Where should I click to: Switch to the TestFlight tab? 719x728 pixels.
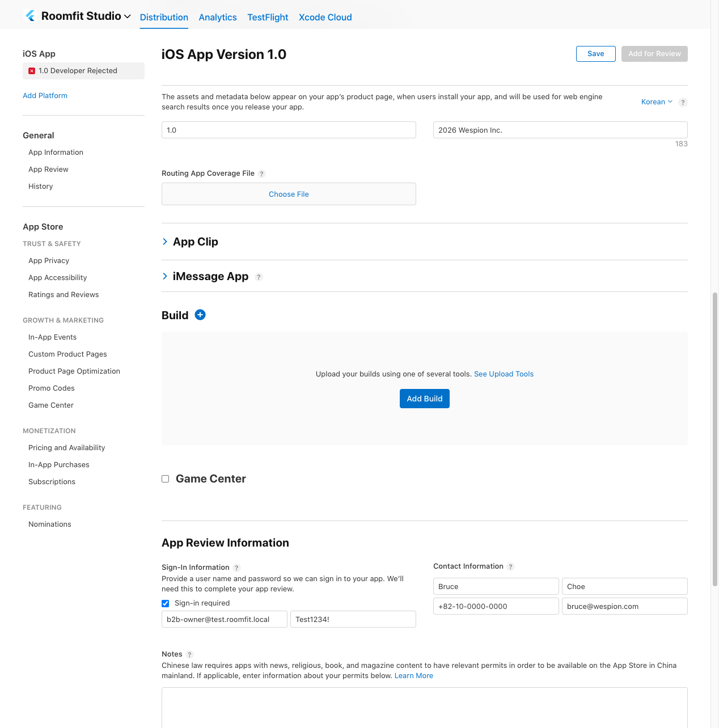[268, 18]
